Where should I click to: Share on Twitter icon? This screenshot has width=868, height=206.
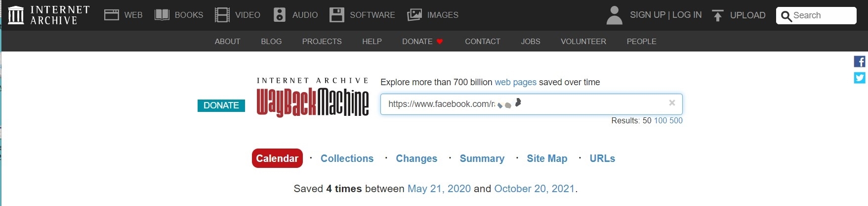coord(860,78)
